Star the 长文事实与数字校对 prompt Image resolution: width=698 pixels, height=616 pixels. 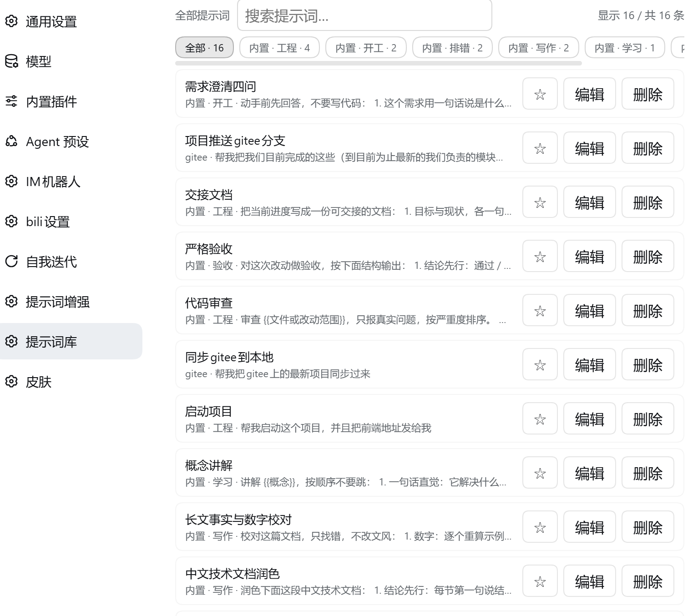click(540, 527)
